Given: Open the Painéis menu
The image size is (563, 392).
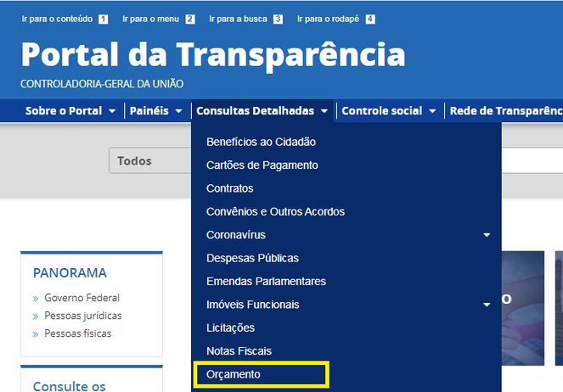Looking at the screenshot, I should click(x=156, y=111).
